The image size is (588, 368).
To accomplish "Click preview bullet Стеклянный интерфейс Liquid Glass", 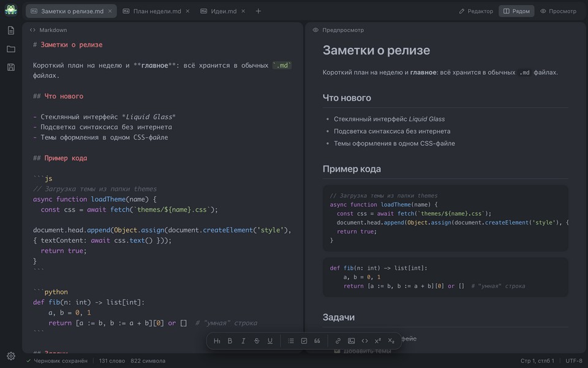I will tap(390, 119).
